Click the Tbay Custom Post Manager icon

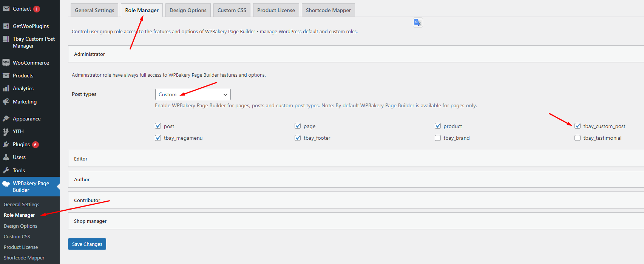6,39
